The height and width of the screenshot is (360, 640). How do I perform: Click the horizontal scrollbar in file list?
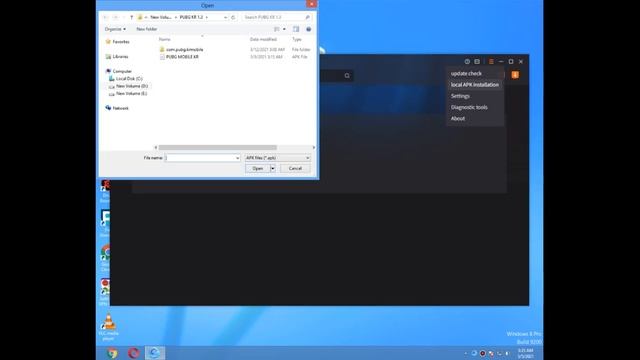(218, 147)
